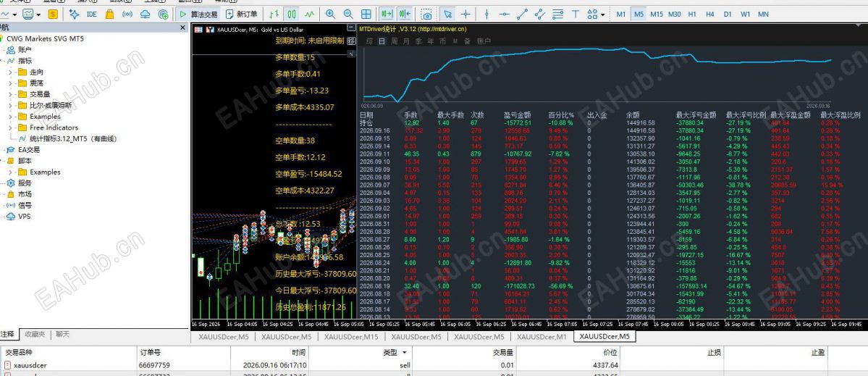The height and width of the screenshot is (376, 868).
Task: Expand Examples folder under 脚本
Action: pos(10,172)
